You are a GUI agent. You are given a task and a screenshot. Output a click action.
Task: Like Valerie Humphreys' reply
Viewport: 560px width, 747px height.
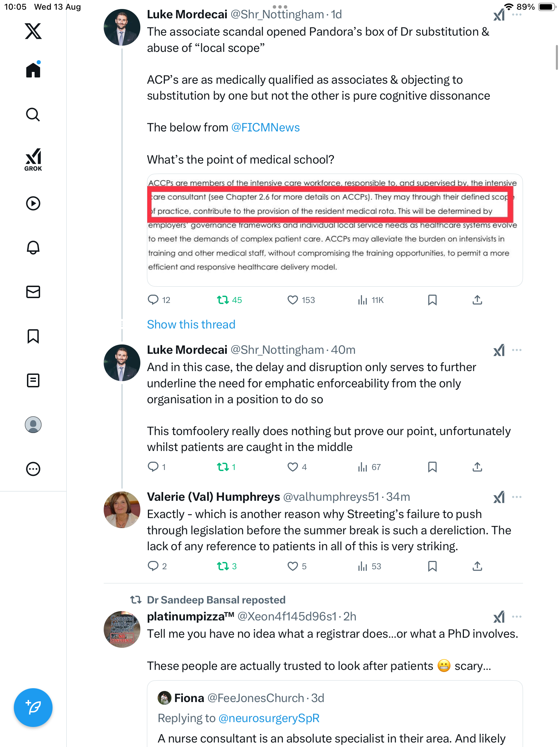[x=293, y=566]
